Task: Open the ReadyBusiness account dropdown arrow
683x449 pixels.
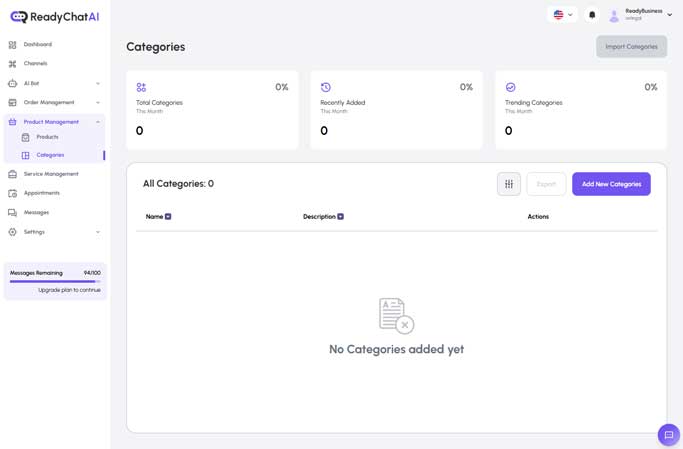Action: [x=670, y=15]
